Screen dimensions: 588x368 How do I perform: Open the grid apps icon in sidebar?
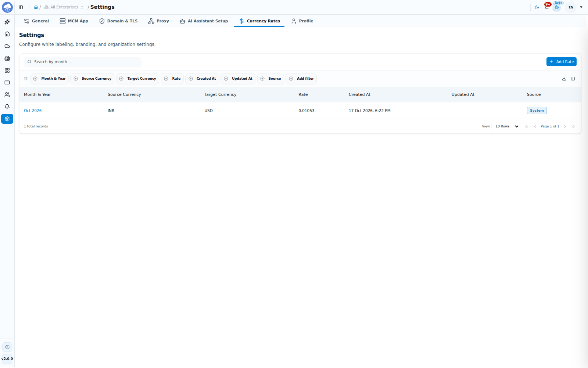tap(7, 71)
